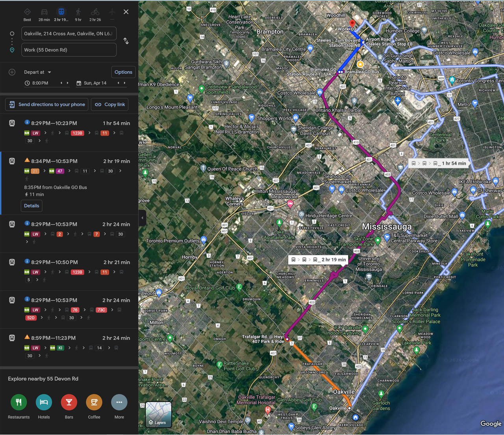Image resolution: width=504 pixels, height=435 pixels.
Task: Swap starting point and destination
Action: pos(126,41)
